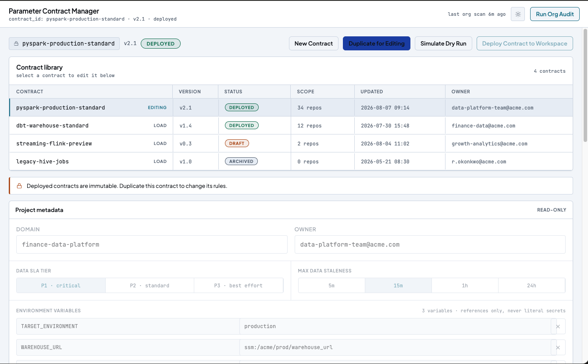Click the DEPLOYED badge in dbt-warehouse-standard row

coord(242,126)
